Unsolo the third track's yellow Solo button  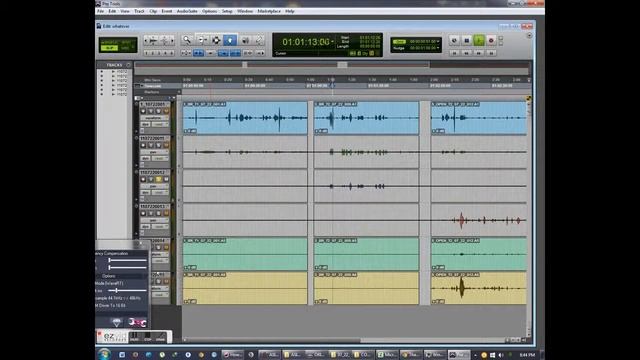(158, 180)
